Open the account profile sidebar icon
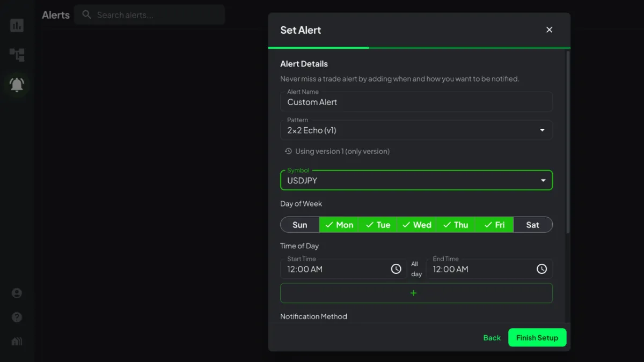The width and height of the screenshot is (644, 362). click(17, 293)
